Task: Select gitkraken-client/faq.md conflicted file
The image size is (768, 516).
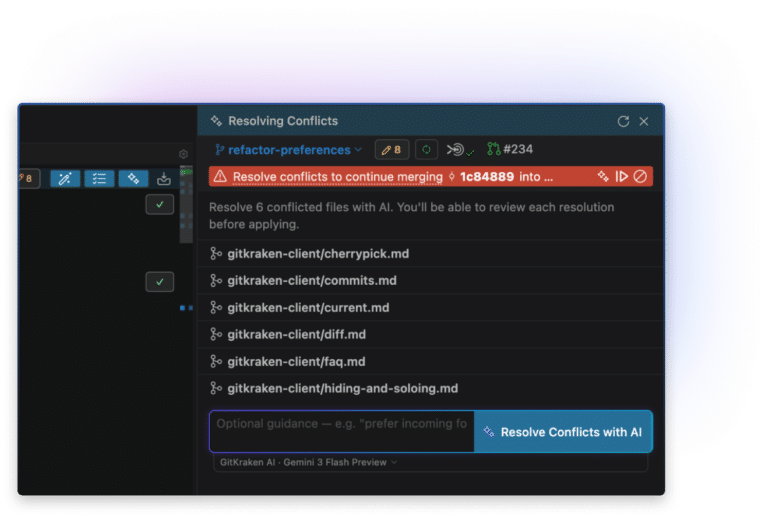Action: point(431,361)
